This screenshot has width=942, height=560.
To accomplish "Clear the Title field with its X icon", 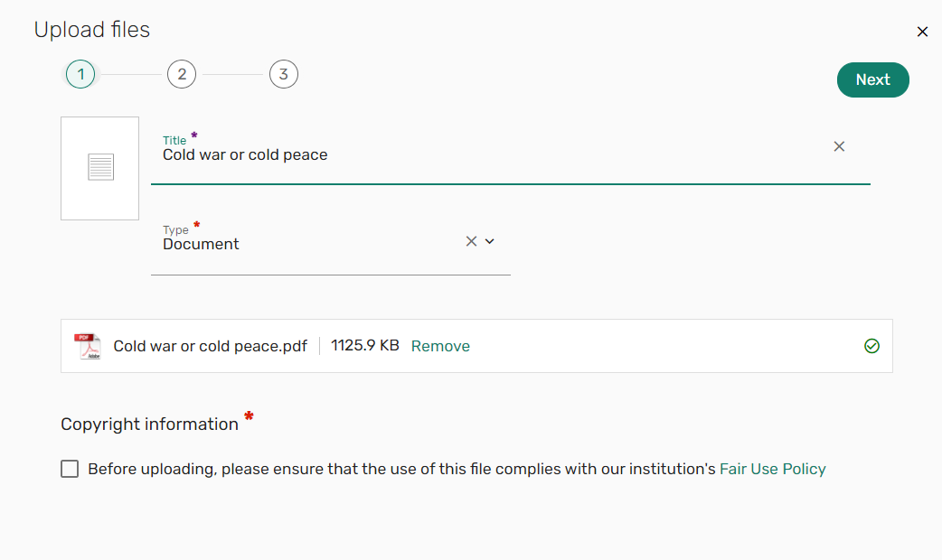I will (839, 146).
